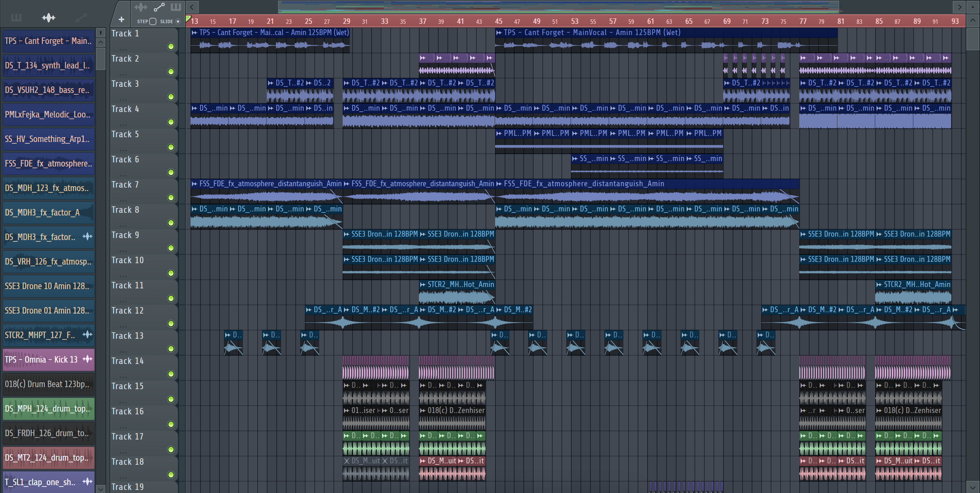Screen dimensions: 980x493
Task: Click waveform icon beside T_SL1_clap_one_sh
Action: (x=87, y=481)
